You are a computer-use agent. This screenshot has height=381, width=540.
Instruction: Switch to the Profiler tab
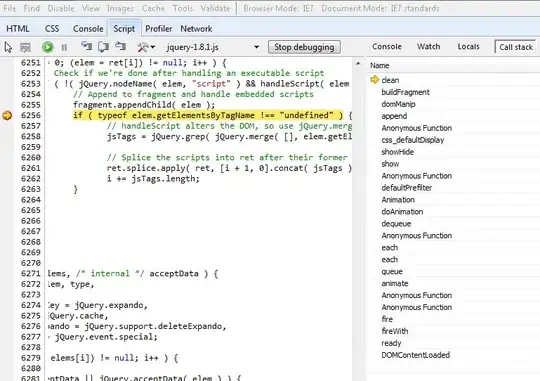[158, 29]
